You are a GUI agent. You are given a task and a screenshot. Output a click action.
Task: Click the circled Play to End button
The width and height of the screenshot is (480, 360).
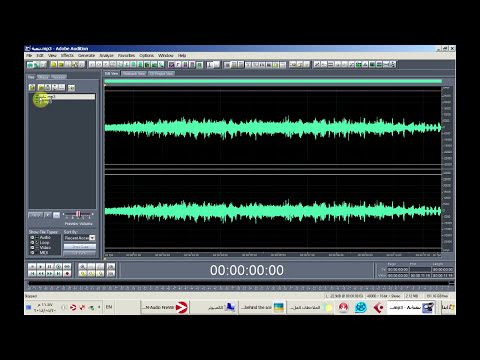[58, 266]
